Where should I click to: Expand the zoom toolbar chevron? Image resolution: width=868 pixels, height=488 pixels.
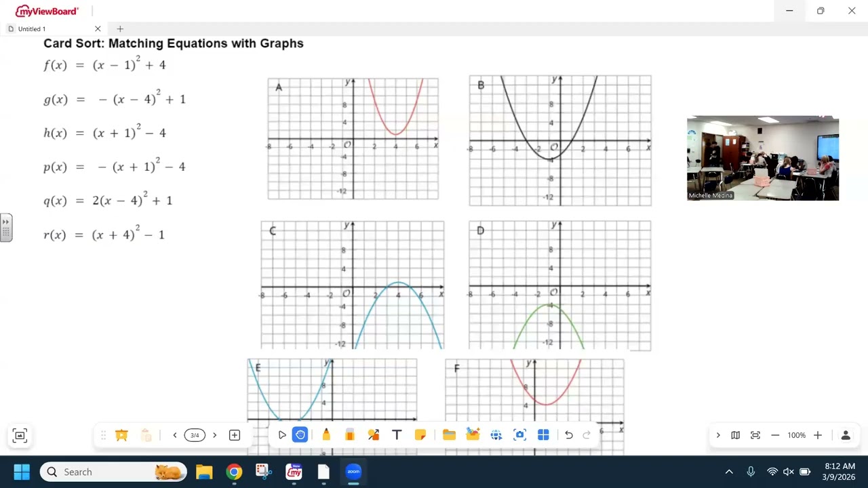tap(718, 435)
